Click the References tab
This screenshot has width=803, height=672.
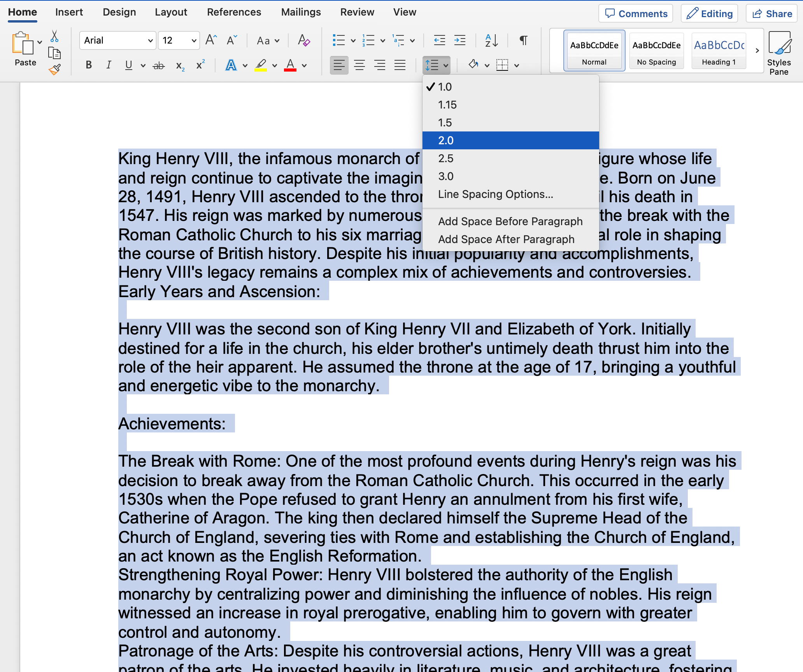coord(235,12)
